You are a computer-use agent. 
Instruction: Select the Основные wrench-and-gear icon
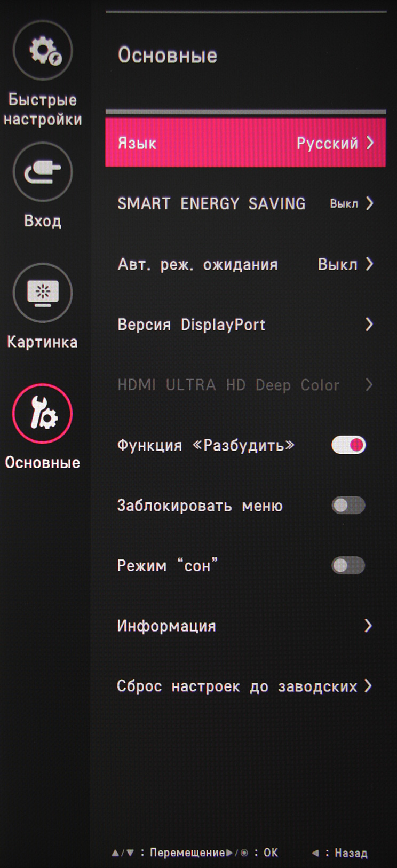click(x=43, y=414)
